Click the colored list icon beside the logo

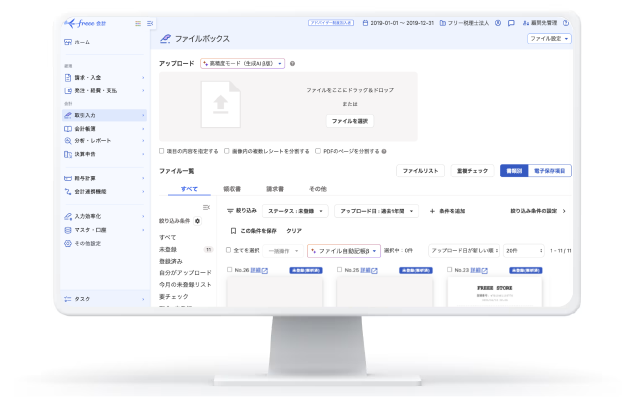point(138,23)
